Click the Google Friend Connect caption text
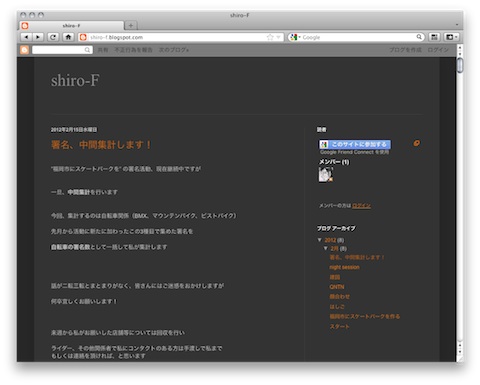The height and width of the screenshot is (385, 480). click(x=354, y=152)
